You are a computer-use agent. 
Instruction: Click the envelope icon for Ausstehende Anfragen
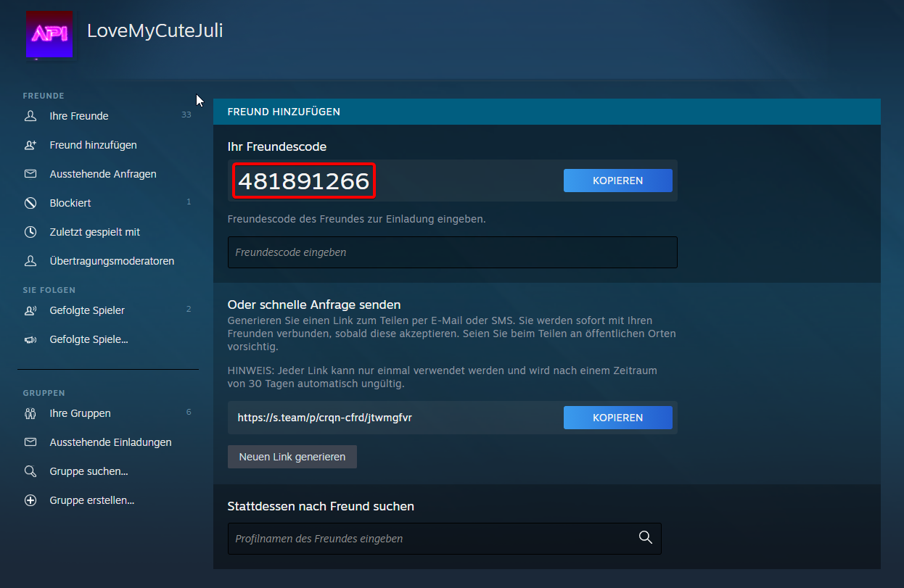tap(30, 174)
